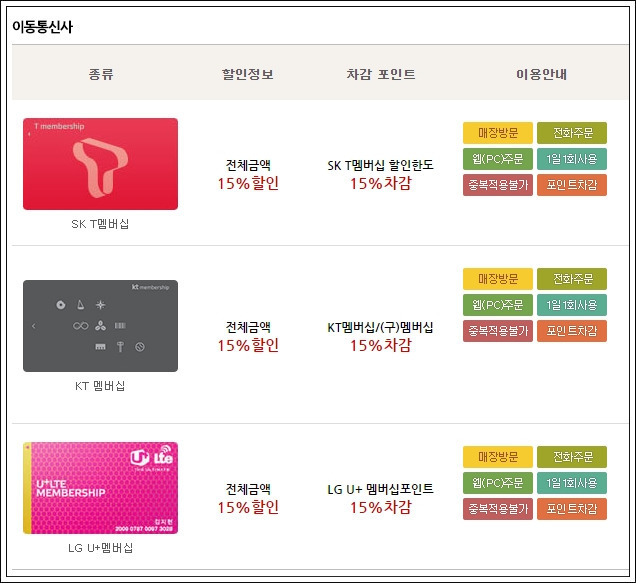636x583 pixels.
Task: Click 1일1회사용 badge in LG U+멤버십 row
Action: click(572, 483)
